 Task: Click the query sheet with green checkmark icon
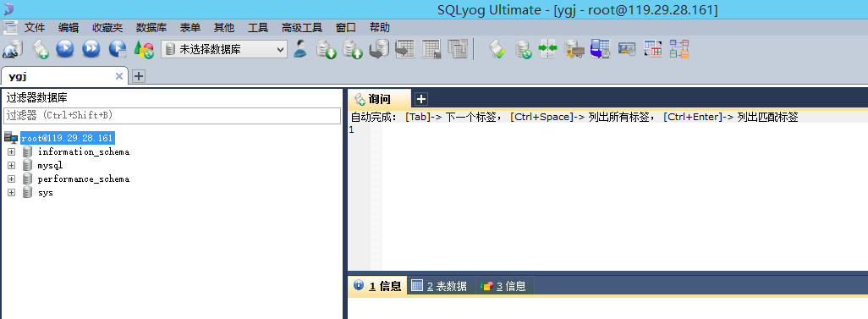pyautogui.click(x=497, y=49)
